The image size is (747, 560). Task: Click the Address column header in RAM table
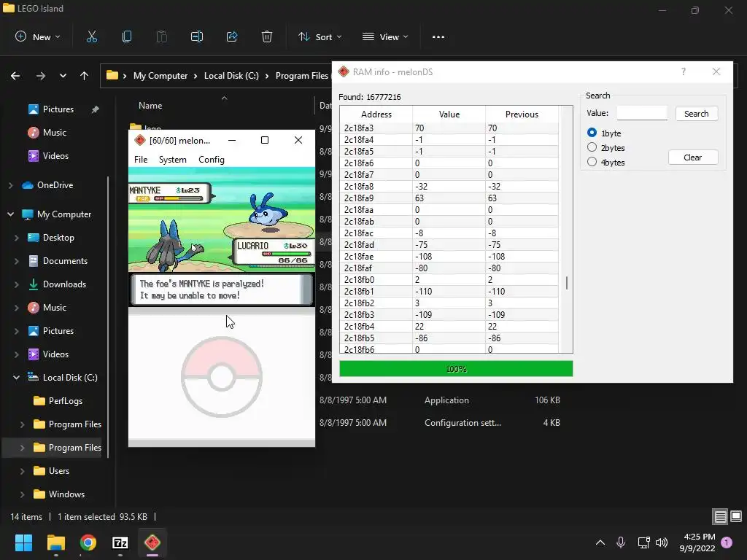(x=376, y=114)
